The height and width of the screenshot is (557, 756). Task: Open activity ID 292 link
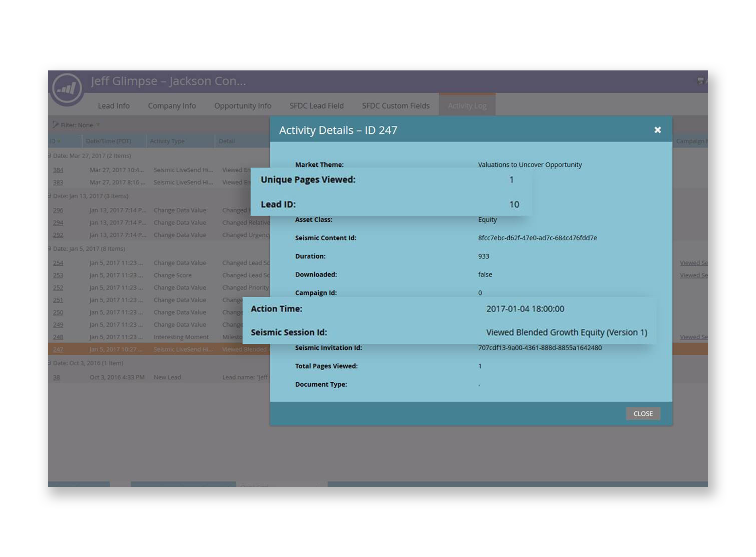pos(58,235)
